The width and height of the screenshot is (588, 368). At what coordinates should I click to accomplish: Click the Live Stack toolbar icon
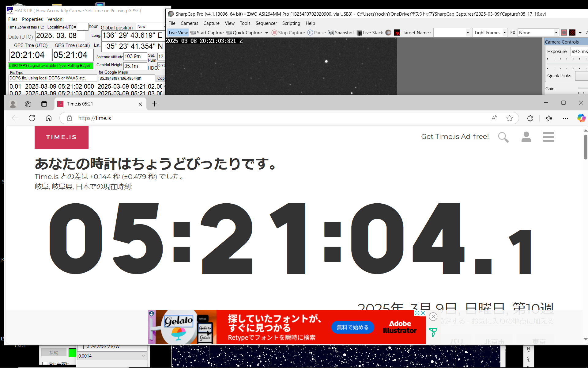[360, 33]
